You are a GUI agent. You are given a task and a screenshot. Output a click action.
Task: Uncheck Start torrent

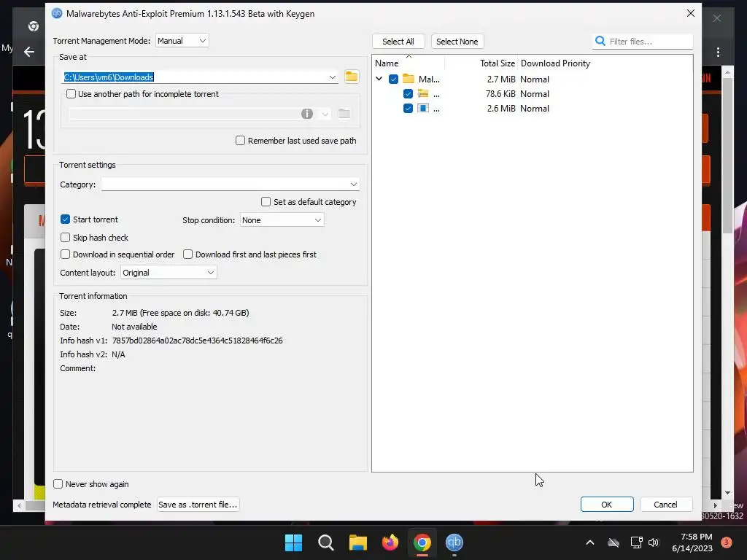click(x=65, y=219)
